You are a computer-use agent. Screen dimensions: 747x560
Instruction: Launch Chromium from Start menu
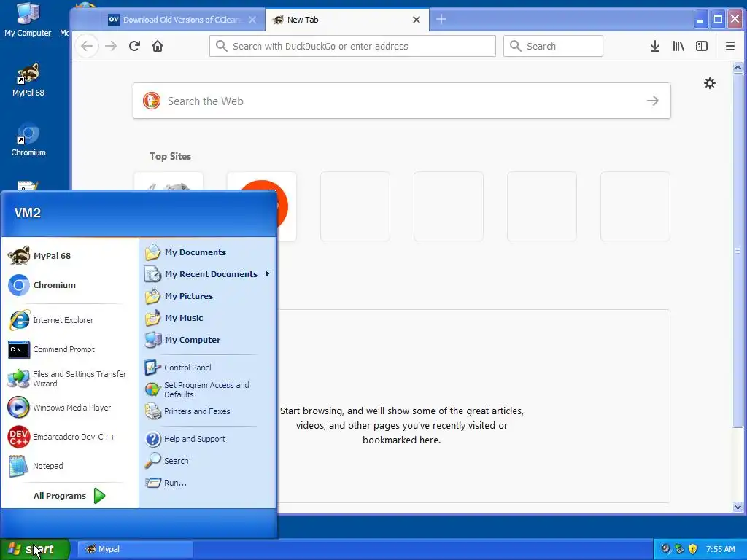(x=69, y=285)
